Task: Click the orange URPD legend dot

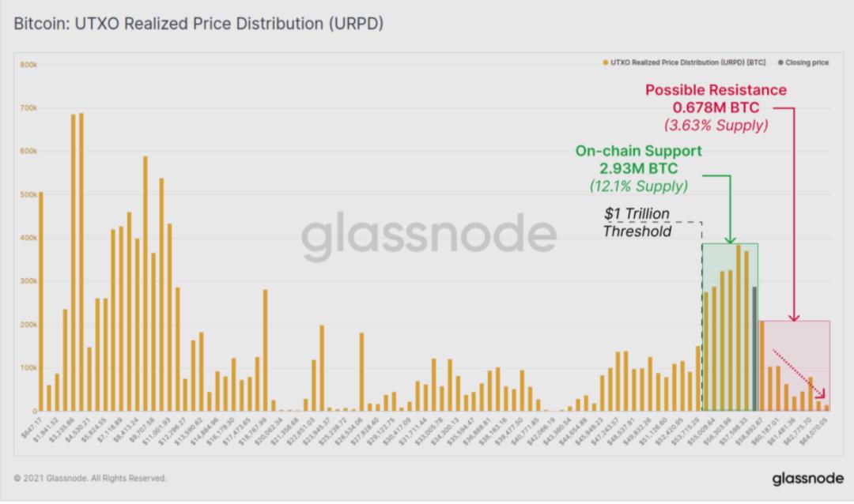Action: click(x=605, y=62)
